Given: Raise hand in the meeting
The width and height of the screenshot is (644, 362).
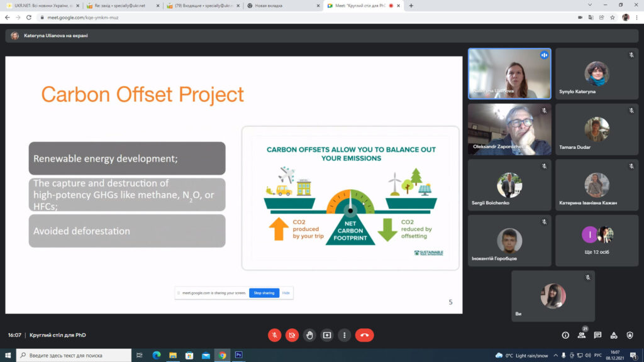Looking at the screenshot, I should (309, 335).
